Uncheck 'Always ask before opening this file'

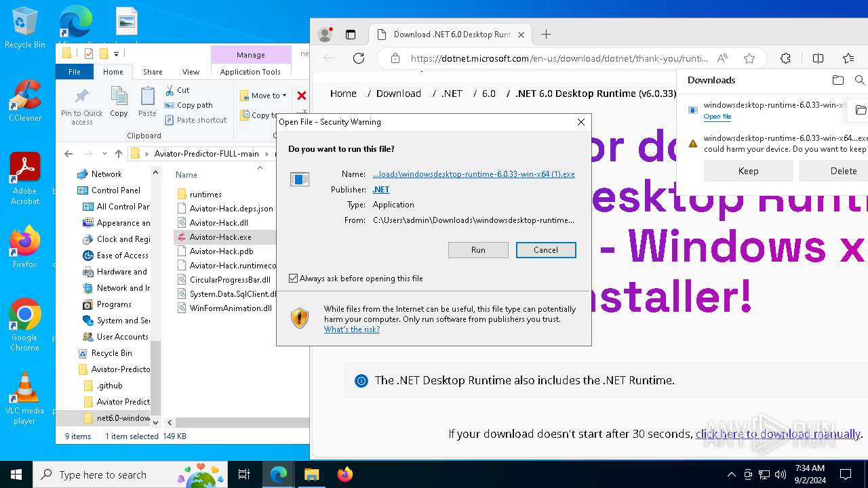pyautogui.click(x=293, y=279)
